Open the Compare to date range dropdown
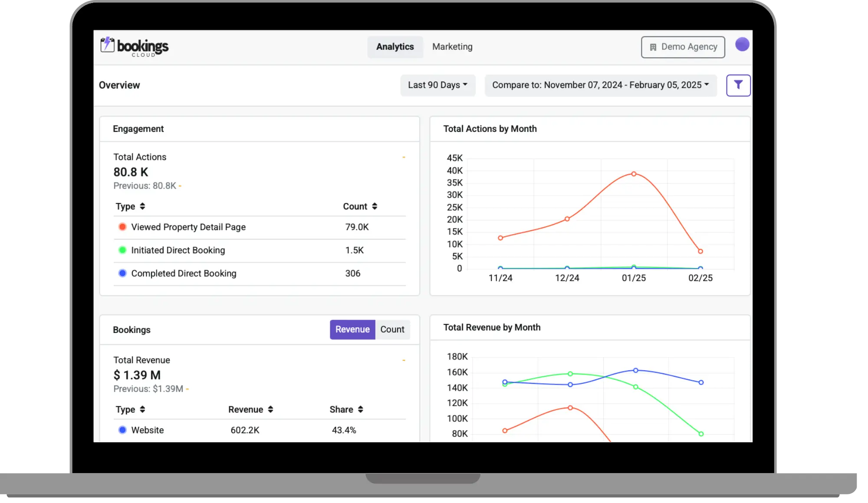 pos(601,85)
